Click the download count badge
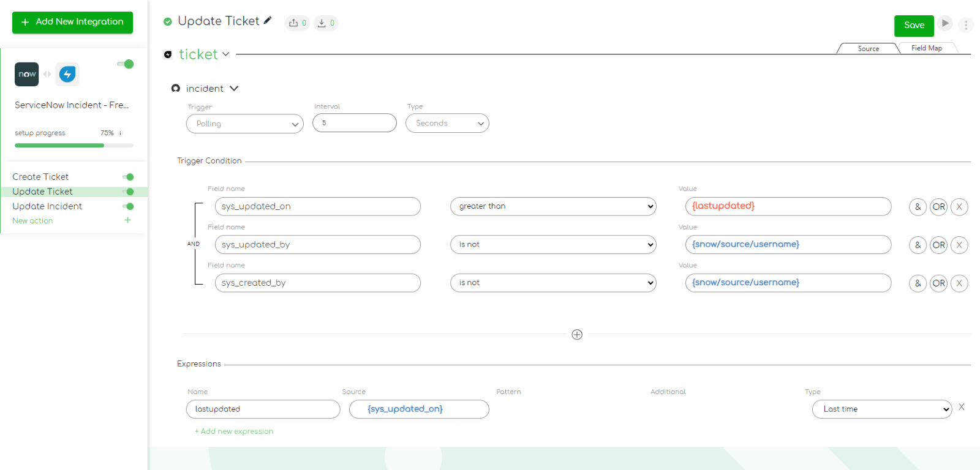Image resolution: width=980 pixels, height=470 pixels. point(326,23)
